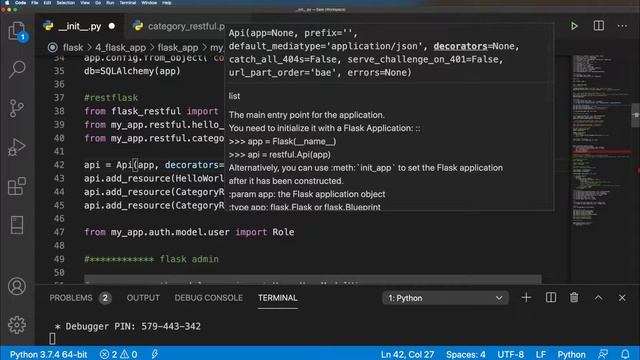Screen dimensions: 640x360
Task: Switch to the __init__.py tab
Action: point(80,26)
